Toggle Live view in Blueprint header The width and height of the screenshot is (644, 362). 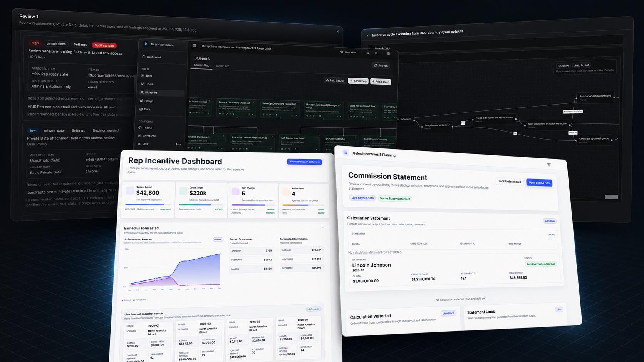[348, 52]
